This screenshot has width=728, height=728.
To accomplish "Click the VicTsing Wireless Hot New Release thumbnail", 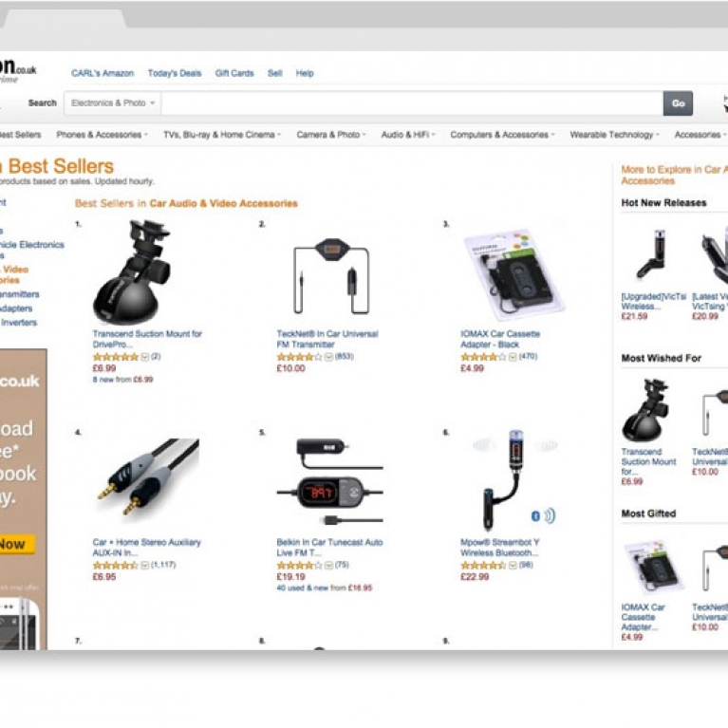I will pyautogui.click(x=652, y=254).
